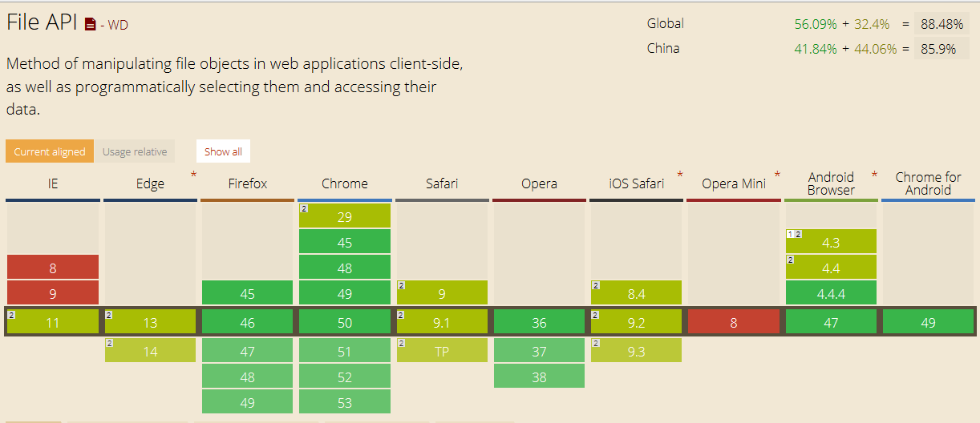
Task: Select the Firefox 45 cell
Action: pos(248,293)
